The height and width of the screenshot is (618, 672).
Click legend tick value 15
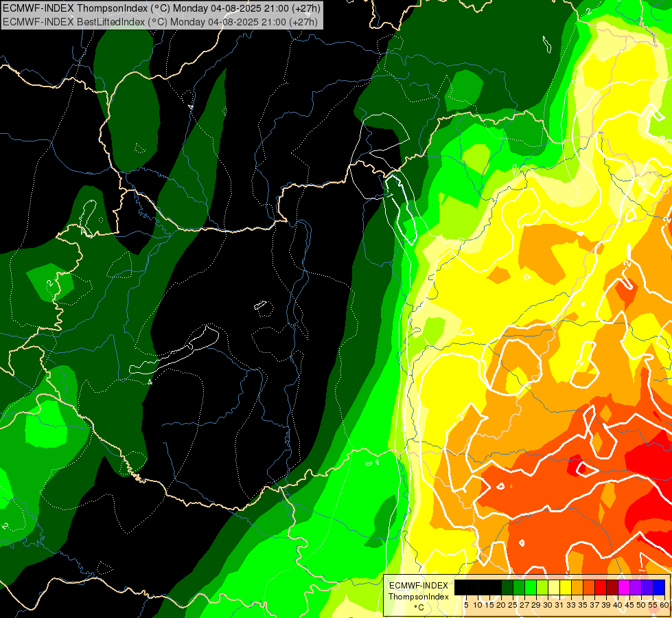[489, 605]
